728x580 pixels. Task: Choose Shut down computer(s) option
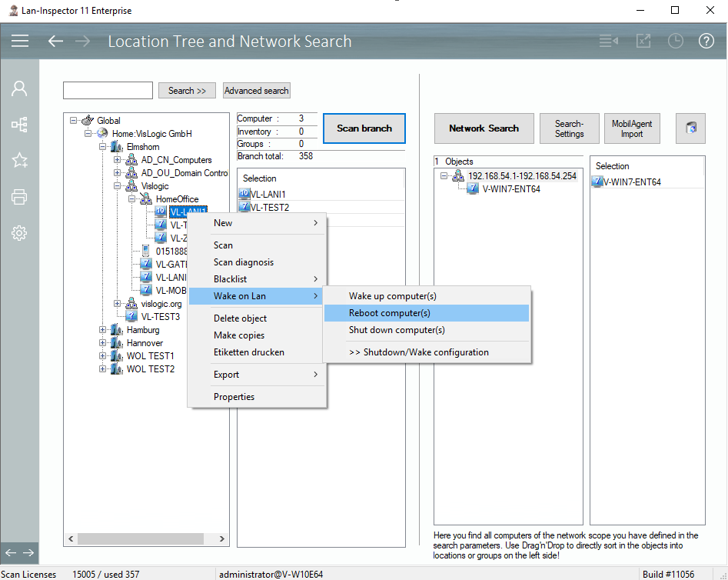pyautogui.click(x=397, y=330)
